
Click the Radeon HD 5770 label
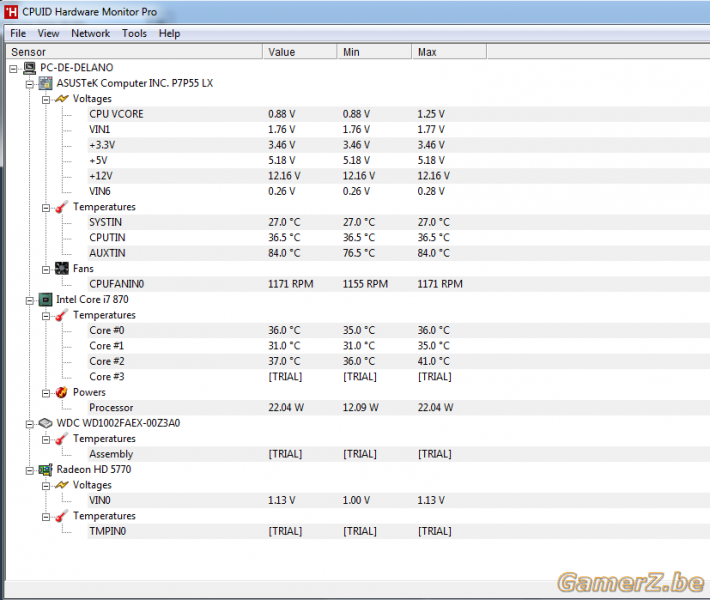(x=94, y=470)
